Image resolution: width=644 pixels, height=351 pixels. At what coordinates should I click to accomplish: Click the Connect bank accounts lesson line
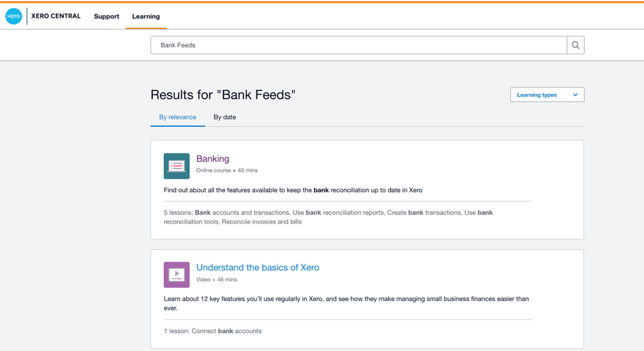coord(213,331)
